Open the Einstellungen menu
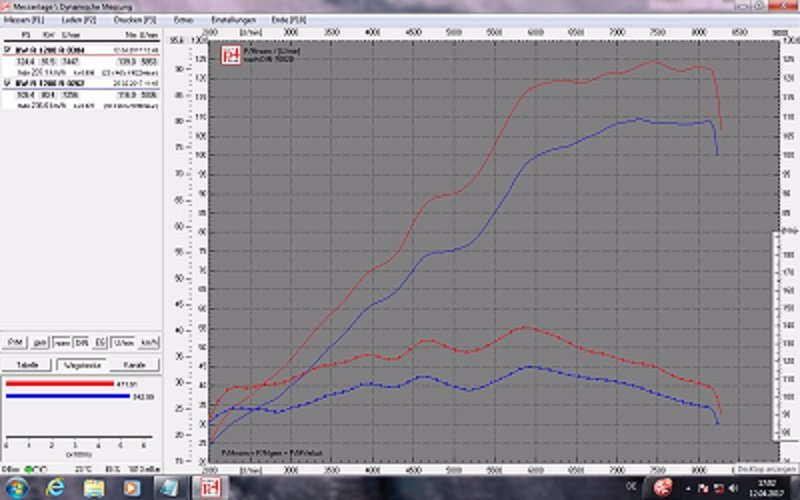Viewport: 800px width, 500px height. [234, 20]
